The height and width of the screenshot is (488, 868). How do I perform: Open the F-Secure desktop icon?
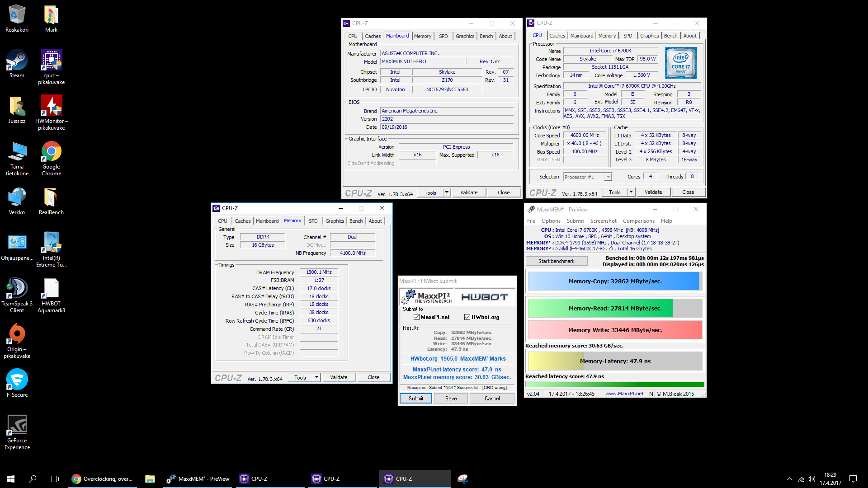coord(17,383)
